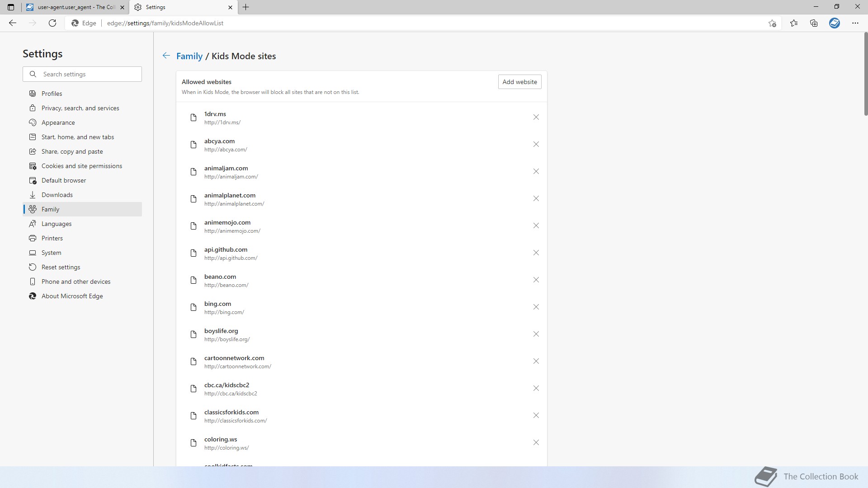The height and width of the screenshot is (488, 868).
Task: Remove animalplanet.com from allowed list
Action: coord(536,199)
